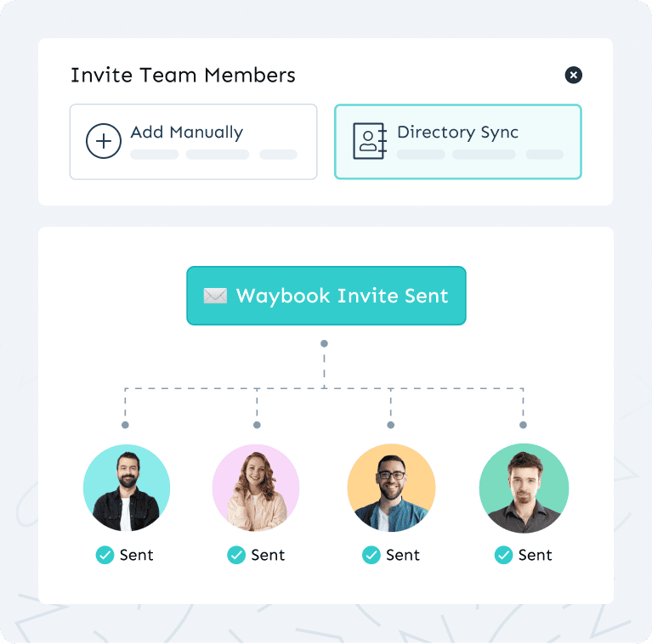Select the man with glasses on orange background
Image resolution: width=652 pixels, height=644 pixels.
[x=391, y=488]
